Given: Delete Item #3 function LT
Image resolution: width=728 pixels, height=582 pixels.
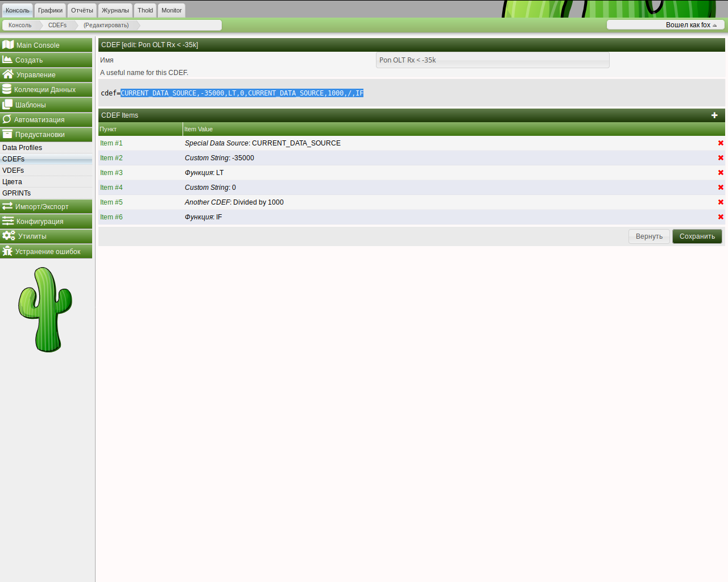Looking at the screenshot, I should [x=721, y=173].
